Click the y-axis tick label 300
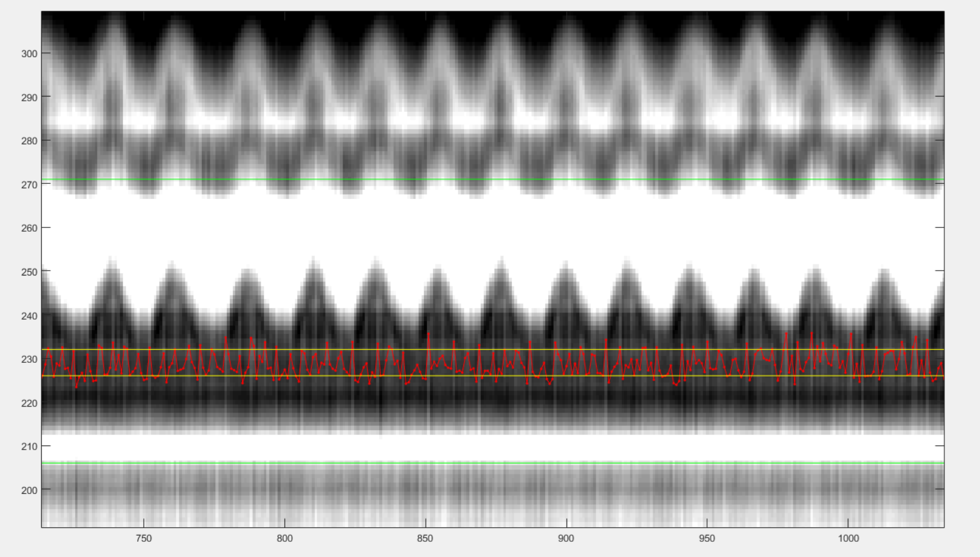980x557 pixels. (29, 53)
